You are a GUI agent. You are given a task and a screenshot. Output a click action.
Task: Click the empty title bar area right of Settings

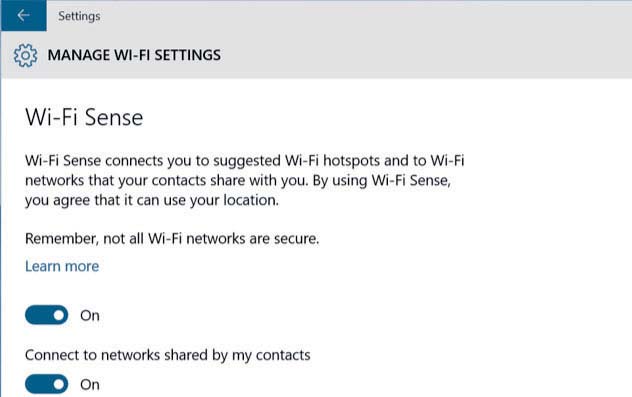click(363, 16)
